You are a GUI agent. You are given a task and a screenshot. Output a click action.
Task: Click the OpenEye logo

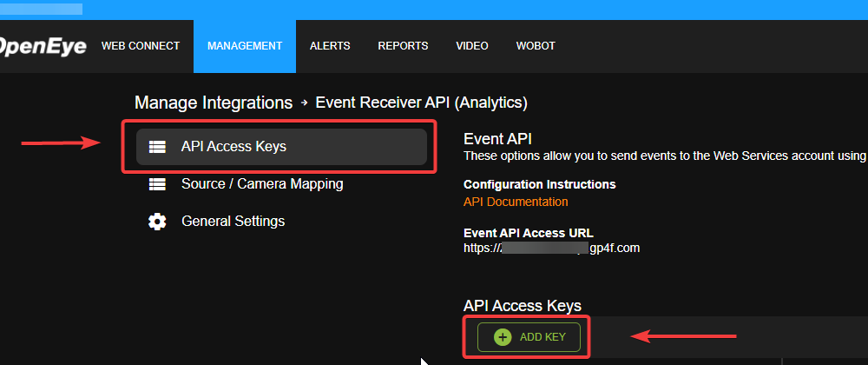click(43, 47)
